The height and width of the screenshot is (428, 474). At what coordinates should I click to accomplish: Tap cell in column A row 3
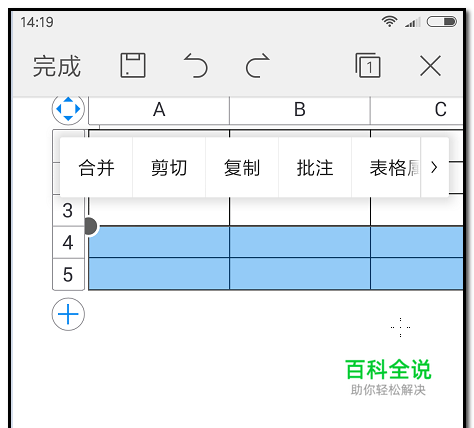[159, 211]
